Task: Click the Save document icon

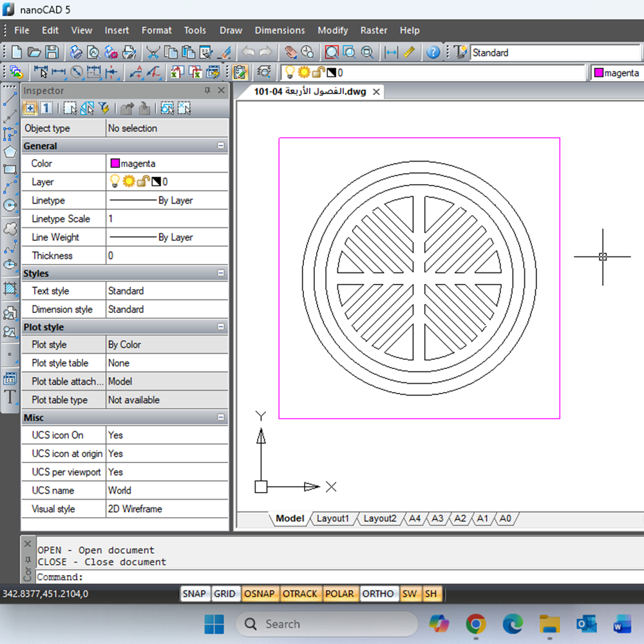Action: tap(52, 53)
